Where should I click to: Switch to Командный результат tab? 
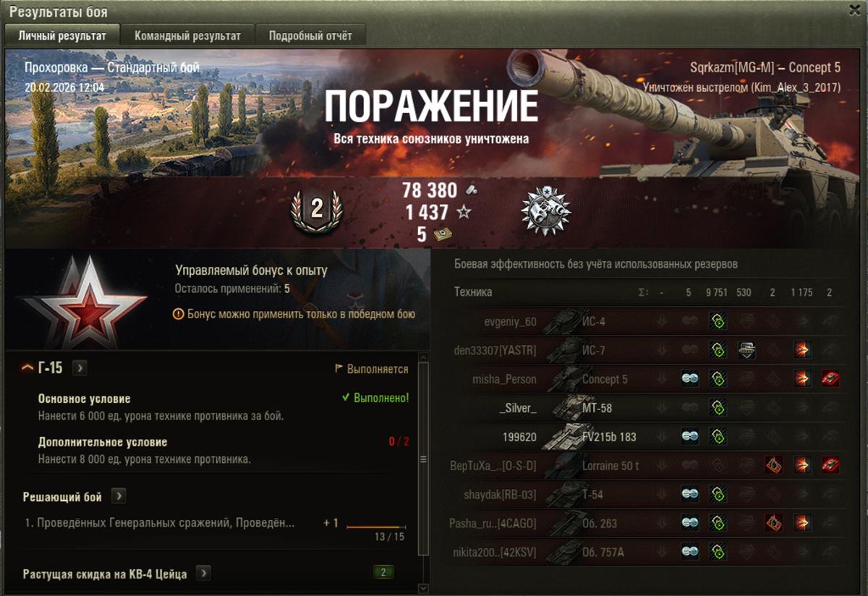187,35
